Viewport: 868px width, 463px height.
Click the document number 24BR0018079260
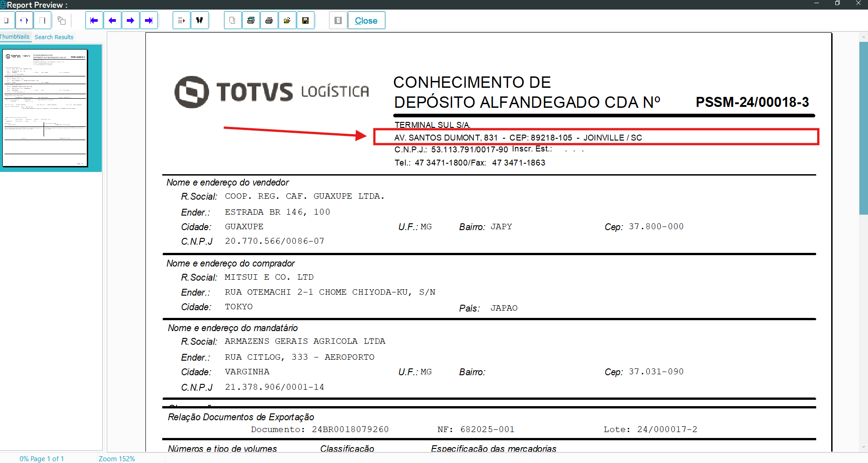350,429
